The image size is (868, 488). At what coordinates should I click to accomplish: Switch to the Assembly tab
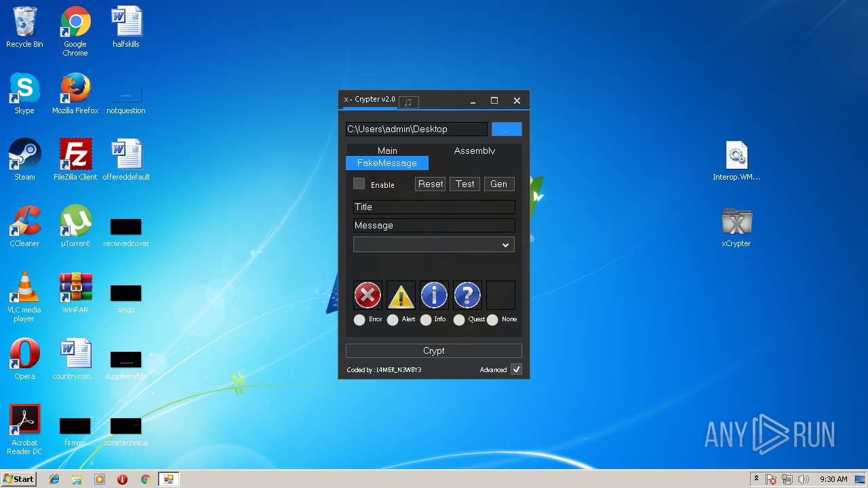pos(475,150)
